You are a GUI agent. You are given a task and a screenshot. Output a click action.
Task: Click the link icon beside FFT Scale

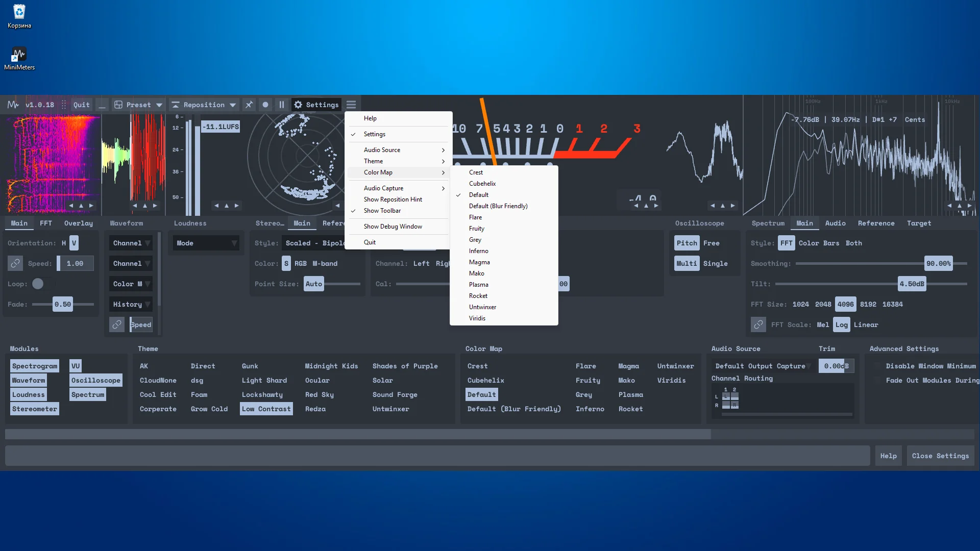pyautogui.click(x=758, y=324)
